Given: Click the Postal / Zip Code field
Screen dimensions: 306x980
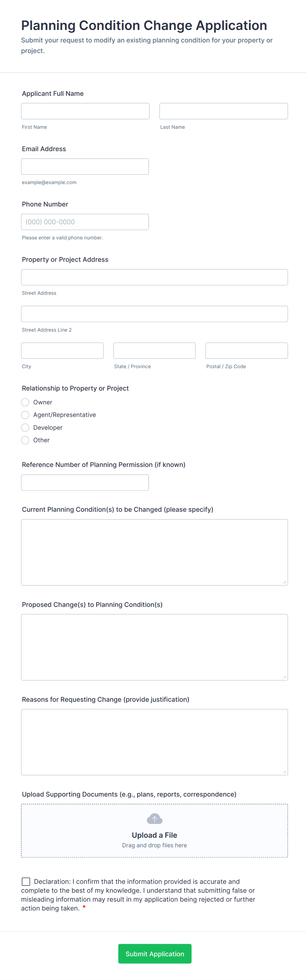Looking at the screenshot, I should coord(246,350).
